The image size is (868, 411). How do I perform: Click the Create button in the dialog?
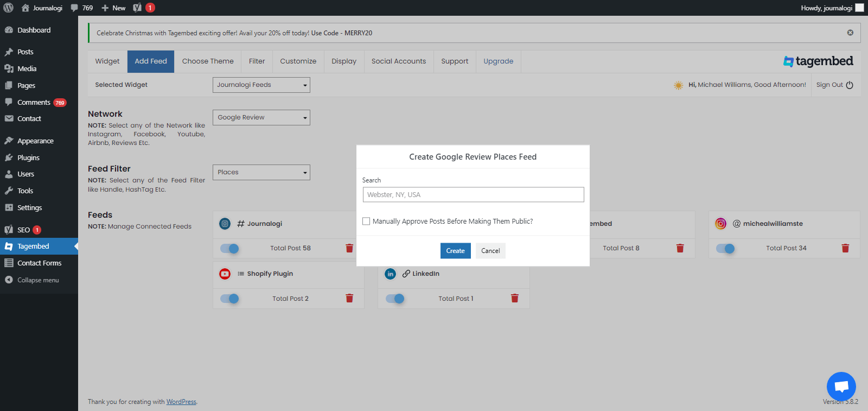(x=455, y=250)
